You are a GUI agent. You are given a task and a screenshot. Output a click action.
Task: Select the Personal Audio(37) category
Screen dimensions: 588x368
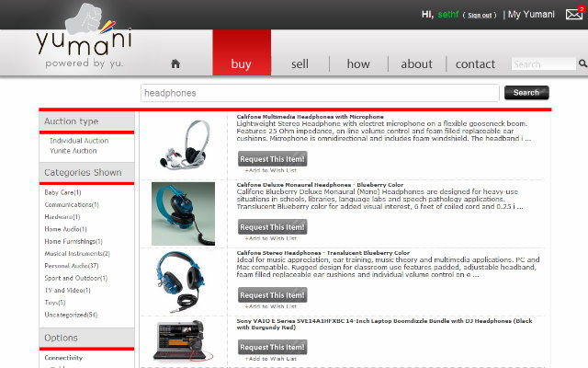point(72,265)
